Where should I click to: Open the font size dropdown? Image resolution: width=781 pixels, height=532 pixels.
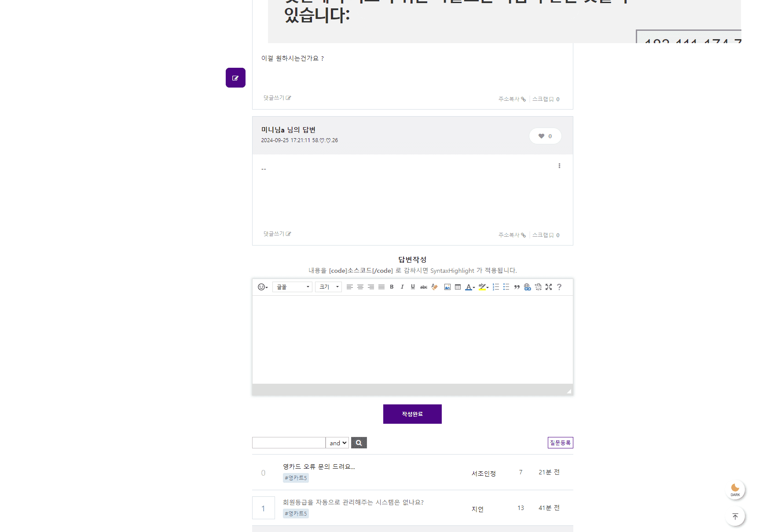click(328, 287)
